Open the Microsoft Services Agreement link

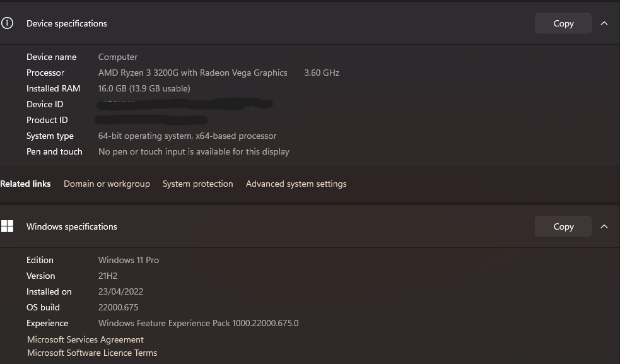pos(85,339)
